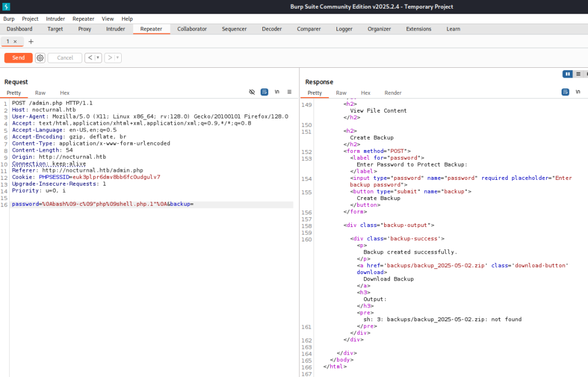Switch to the Decoder tool tab

click(272, 29)
